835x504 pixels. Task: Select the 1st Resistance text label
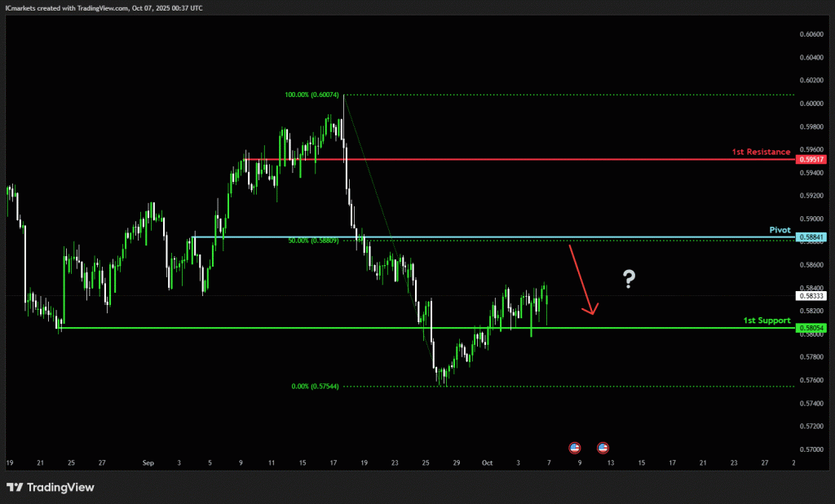[760, 152]
